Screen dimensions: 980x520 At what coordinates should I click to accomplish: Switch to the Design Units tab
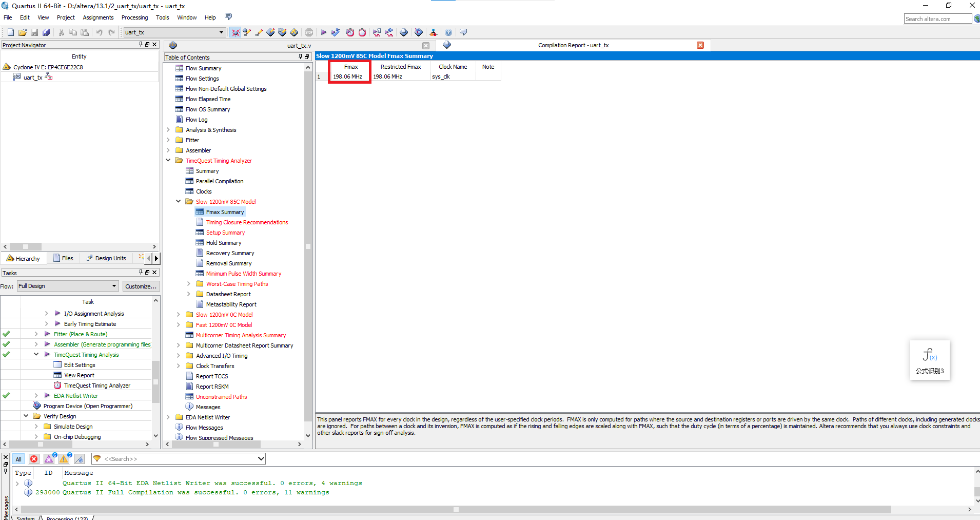tap(106, 258)
